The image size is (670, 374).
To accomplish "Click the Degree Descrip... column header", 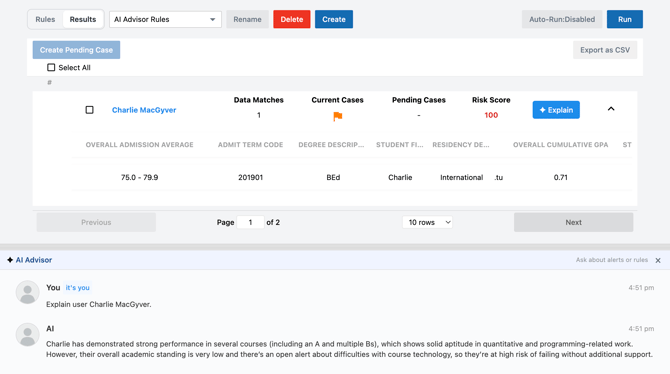I will click(x=331, y=145).
